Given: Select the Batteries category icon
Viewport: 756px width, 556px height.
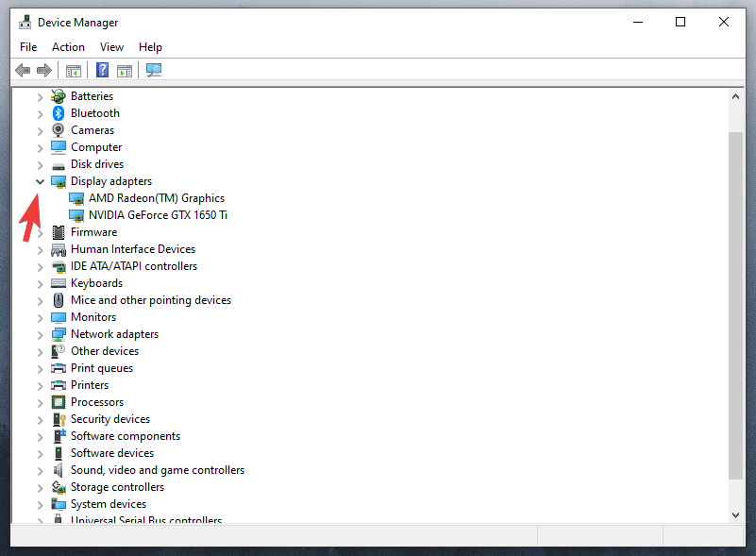Looking at the screenshot, I should pyautogui.click(x=59, y=96).
